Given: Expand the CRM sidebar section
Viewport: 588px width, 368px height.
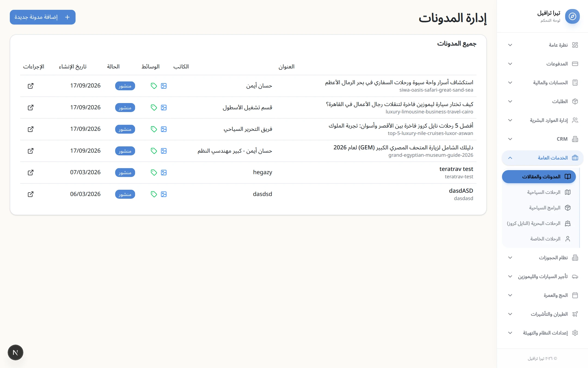Looking at the screenshot, I should pyautogui.click(x=543, y=139).
